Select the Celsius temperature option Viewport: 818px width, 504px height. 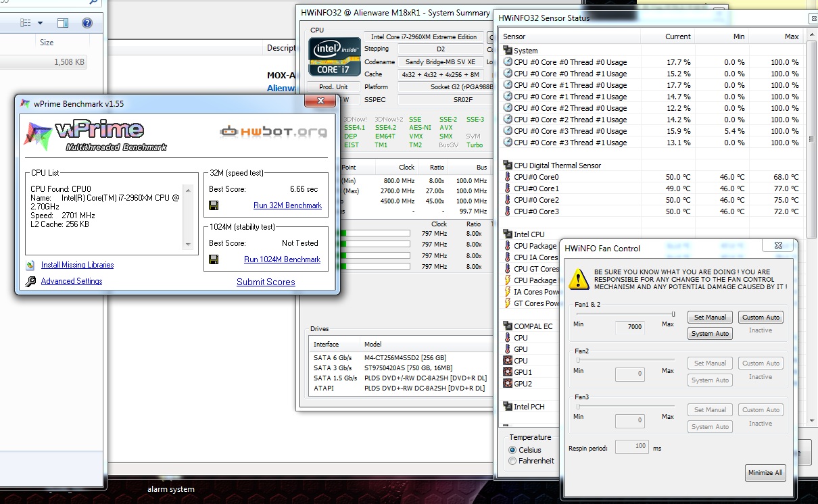[512, 450]
